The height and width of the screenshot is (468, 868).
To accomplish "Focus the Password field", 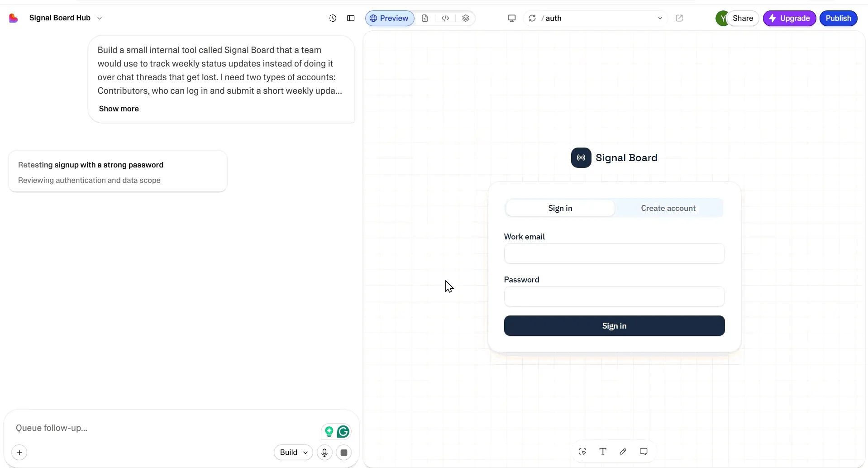I will pyautogui.click(x=614, y=296).
